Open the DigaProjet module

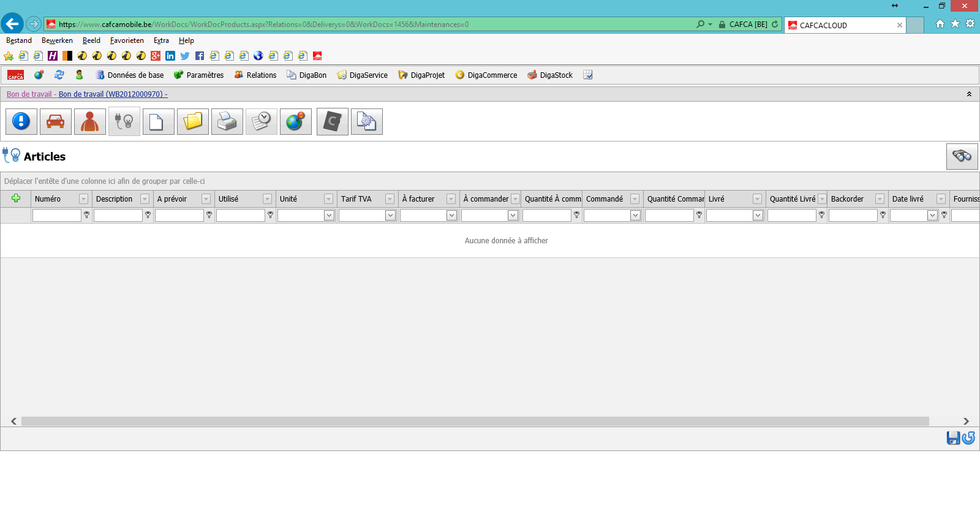(421, 75)
